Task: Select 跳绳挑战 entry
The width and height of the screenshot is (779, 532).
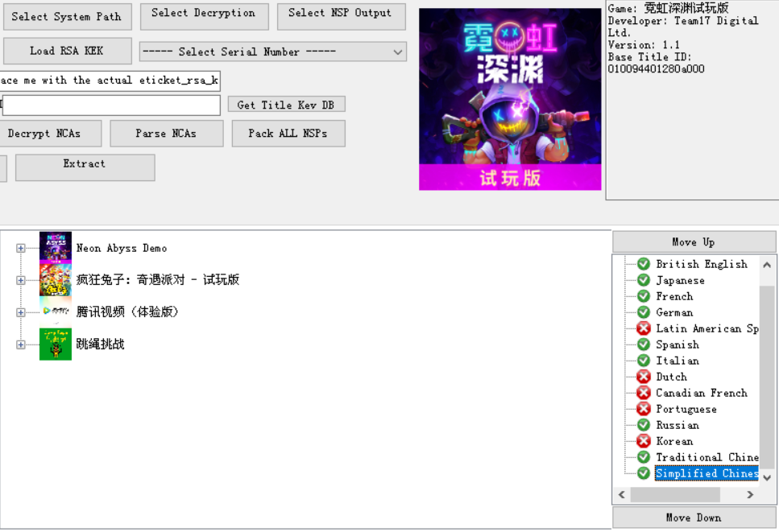Action: tap(100, 344)
